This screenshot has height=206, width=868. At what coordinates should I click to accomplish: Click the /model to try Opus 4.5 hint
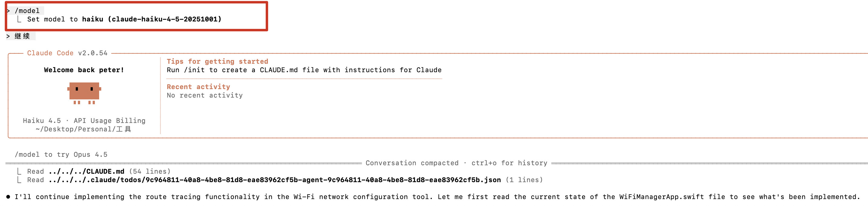(61, 155)
